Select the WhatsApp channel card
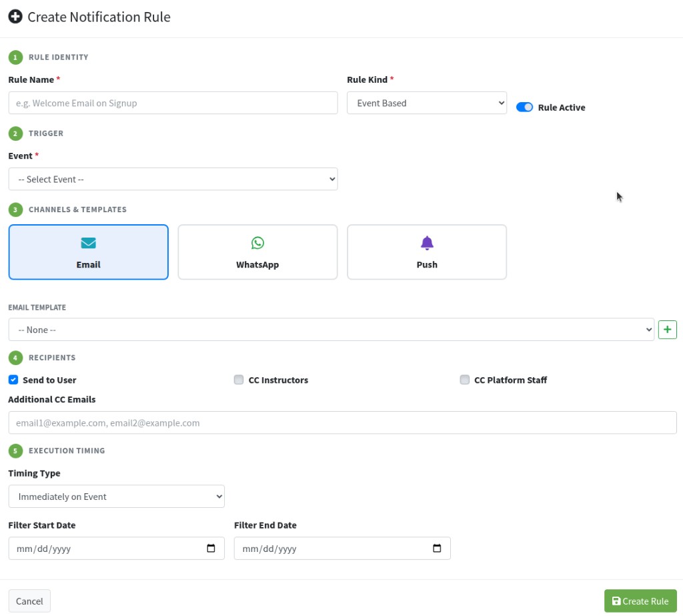Screen dimensions: 683x616 coord(257,252)
